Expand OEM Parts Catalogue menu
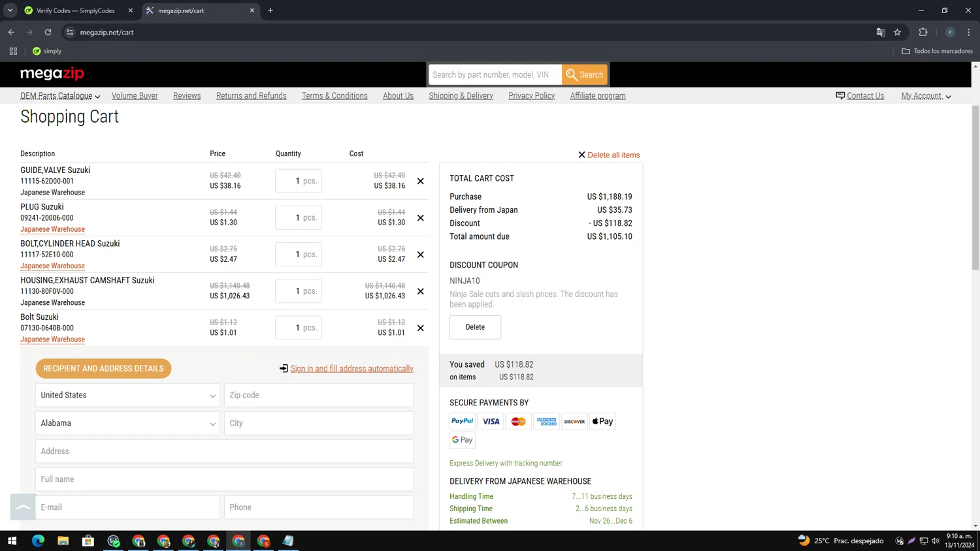This screenshot has height=551, width=980. [x=60, y=96]
